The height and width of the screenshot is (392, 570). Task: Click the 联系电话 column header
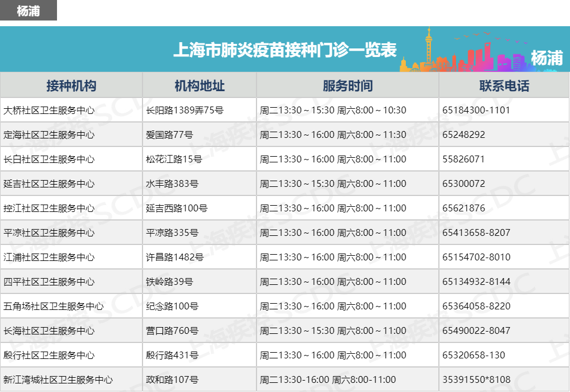pos(504,85)
